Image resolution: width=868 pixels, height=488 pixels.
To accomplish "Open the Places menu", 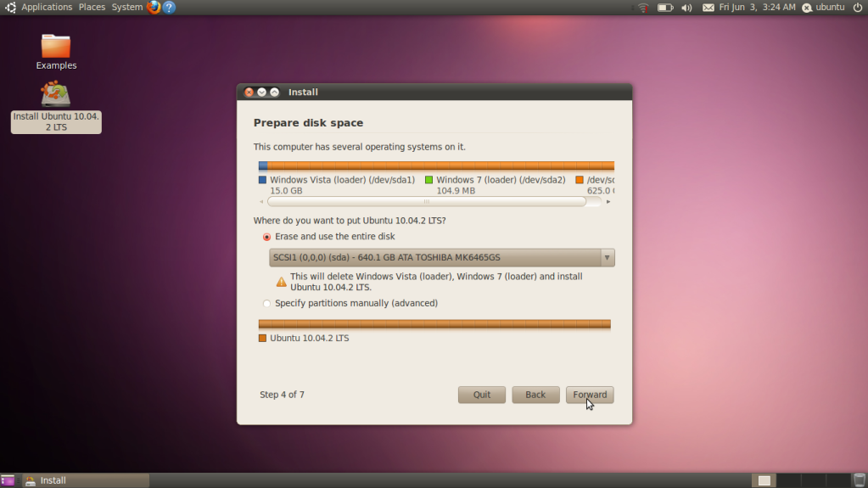I will tap(92, 7).
